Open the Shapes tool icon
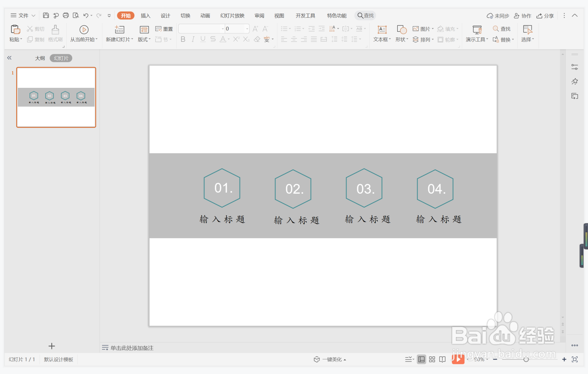Viewport: 588px width, 374px height. [x=401, y=29]
